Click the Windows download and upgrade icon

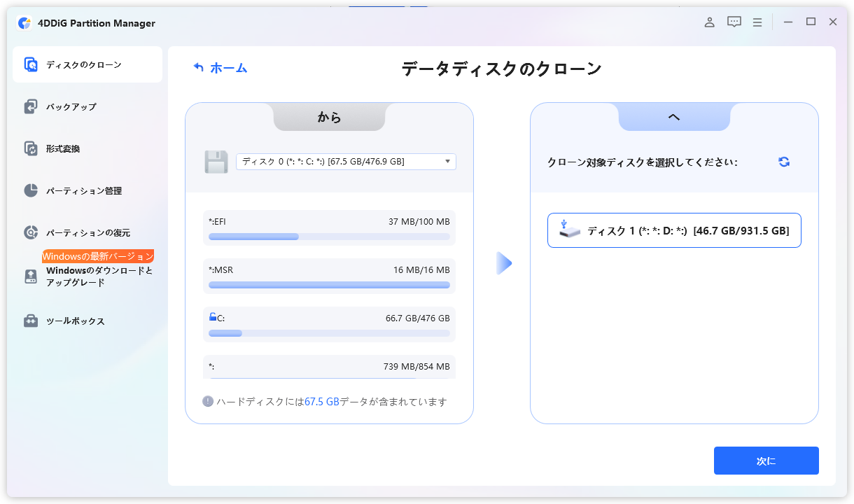(31, 276)
